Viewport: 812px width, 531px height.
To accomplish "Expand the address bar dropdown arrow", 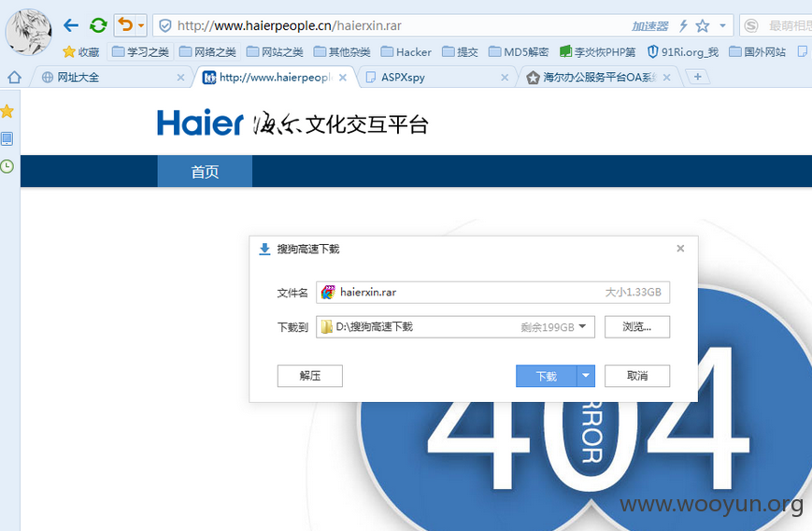I will point(722,25).
